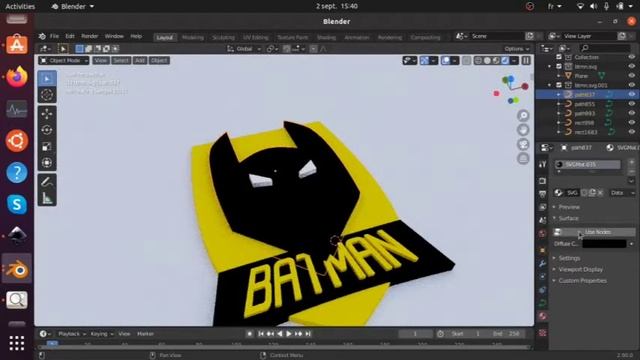Switch viewport to rendered shading
This screenshot has height=360, width=640.
[x=505, y=60]
